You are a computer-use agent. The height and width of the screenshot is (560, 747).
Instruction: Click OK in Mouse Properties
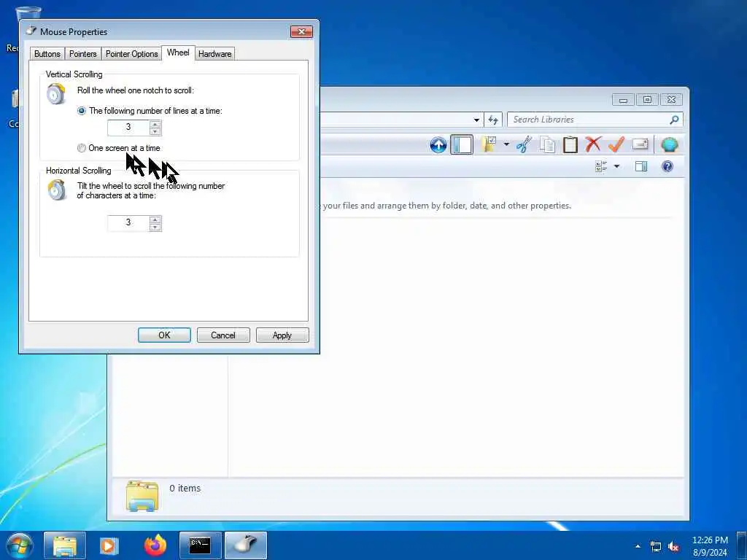tap(164, 335)
